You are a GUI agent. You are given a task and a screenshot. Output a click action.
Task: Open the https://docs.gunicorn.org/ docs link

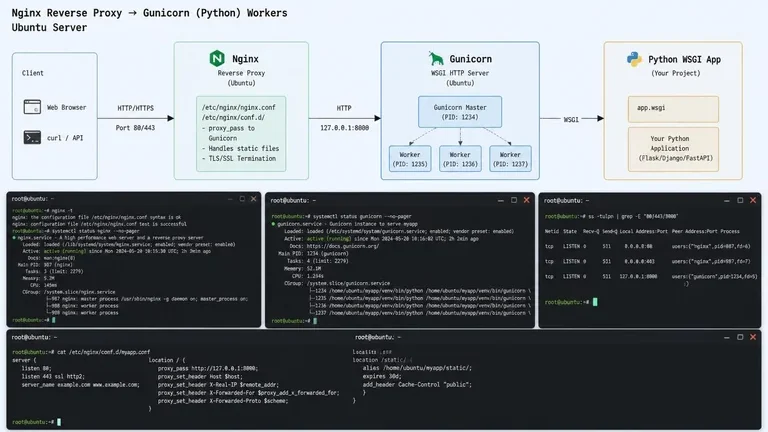click(343, 246)
